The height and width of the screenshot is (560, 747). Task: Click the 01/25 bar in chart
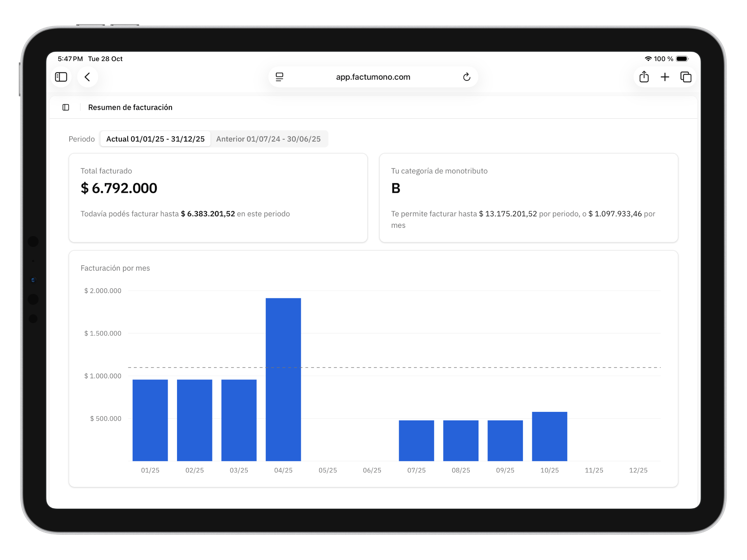pyautogui.click(x=150, y=420)
